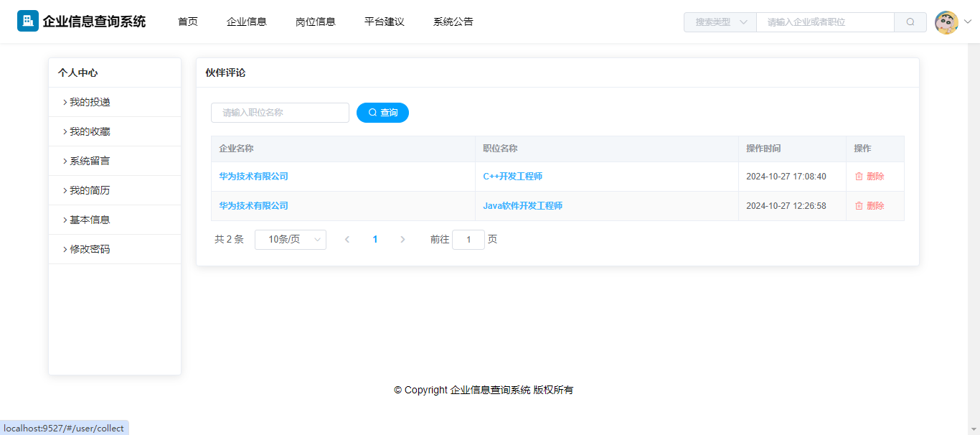Click the 请输入职位名称 input field
Viewport: 980px width, 435px height.
click(x=280, y=113)
